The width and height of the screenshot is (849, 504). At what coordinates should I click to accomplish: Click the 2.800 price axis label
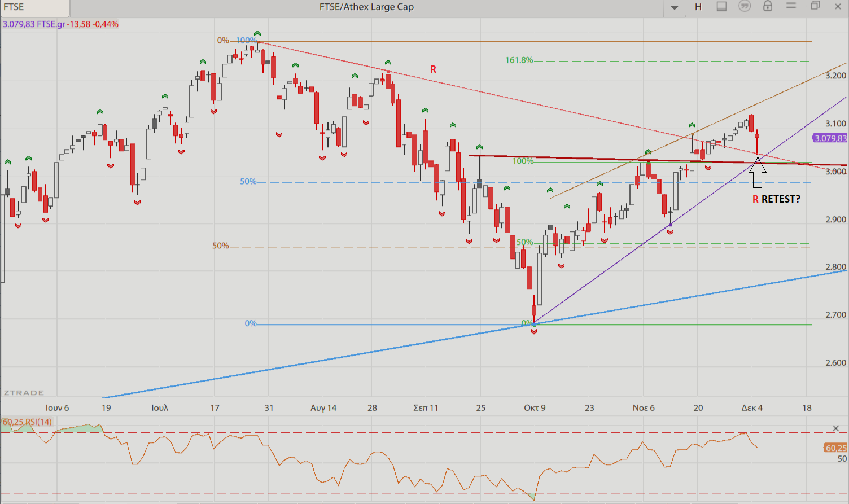point(835,267)
